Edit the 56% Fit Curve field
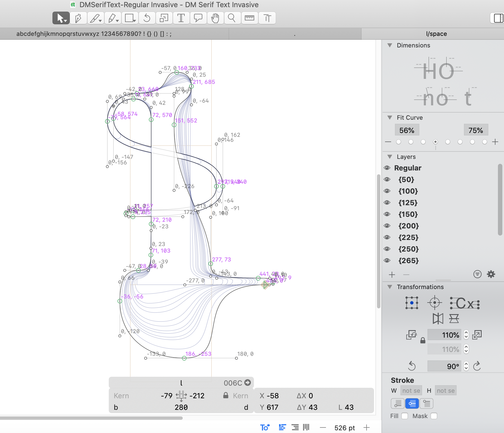The width and height of the screenshot is (504, 433). (407, 130)
